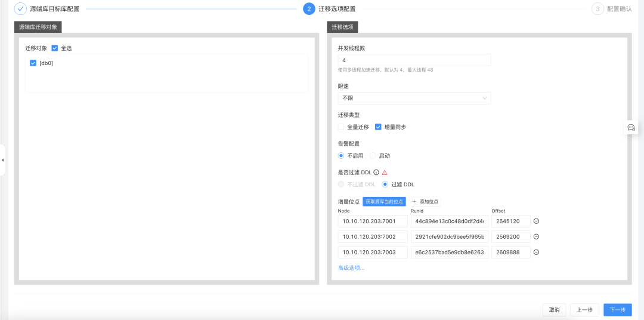
Task: Expand 高级选项 advanced options
Action: (x=351, y=268)
